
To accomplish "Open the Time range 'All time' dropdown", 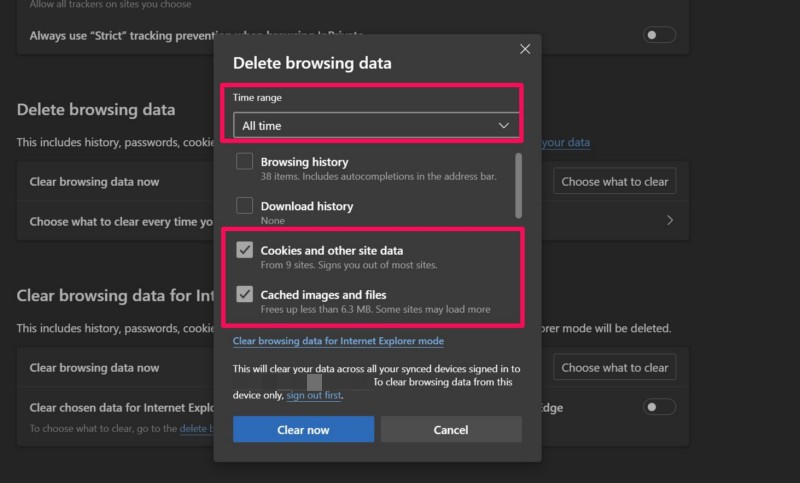I will point(375,125).
